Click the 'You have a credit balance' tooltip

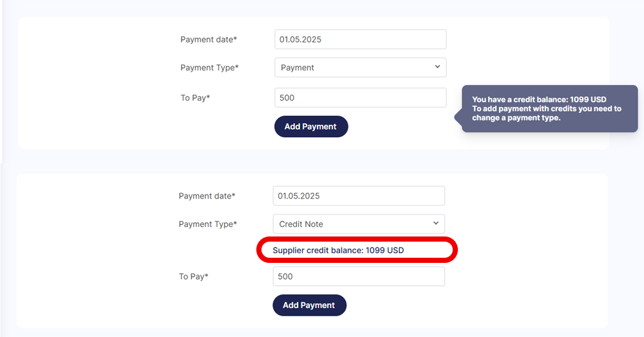549,108
